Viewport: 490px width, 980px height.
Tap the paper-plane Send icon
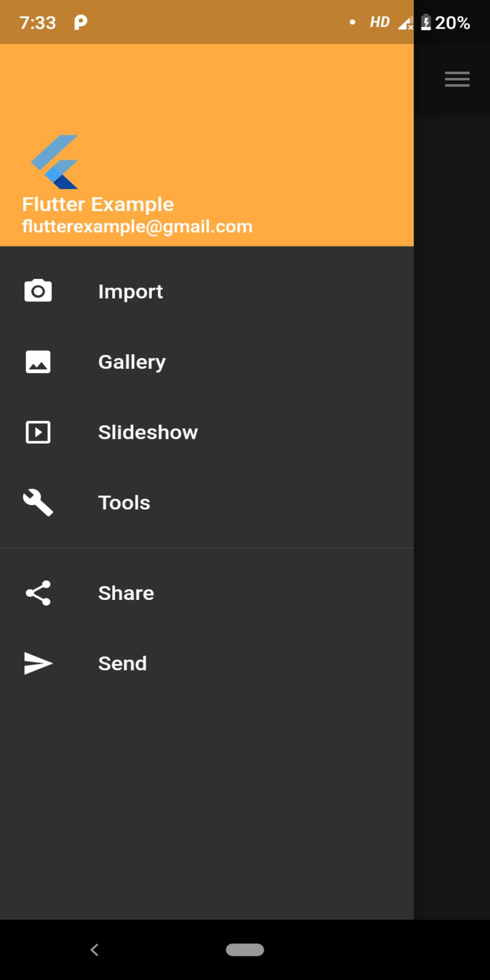[38, 663]
